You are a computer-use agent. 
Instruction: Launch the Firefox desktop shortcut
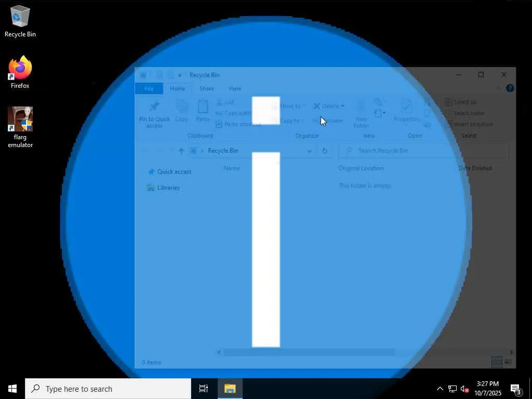pyautogui.click(x=20, y=72)
